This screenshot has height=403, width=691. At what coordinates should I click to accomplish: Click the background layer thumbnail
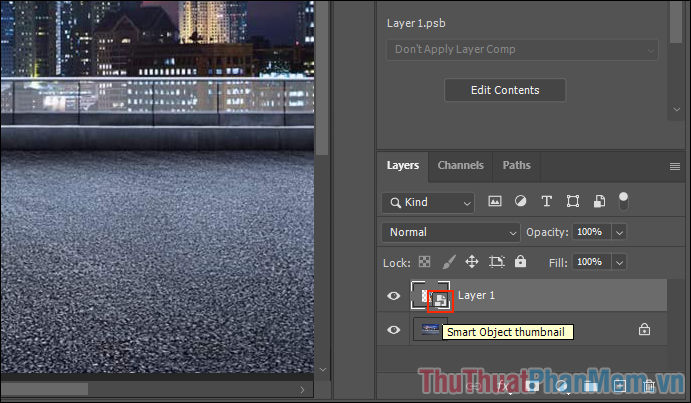click(428, 329)
